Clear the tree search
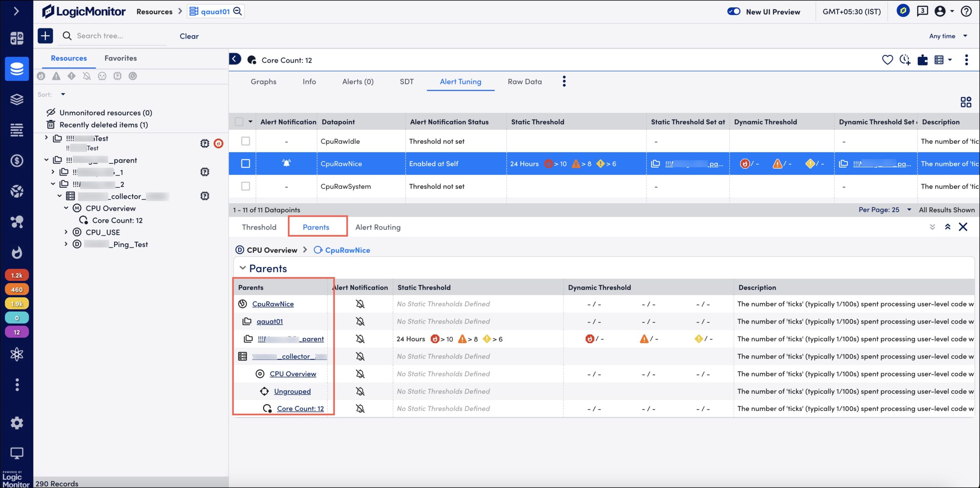Viewport: 980px width, 488px height. click(189, 36)
